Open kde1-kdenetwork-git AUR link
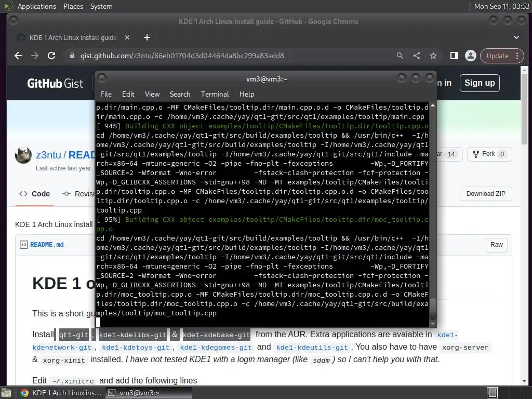Image resolution: width=532 pixels, height=399 pixels. 62,348
